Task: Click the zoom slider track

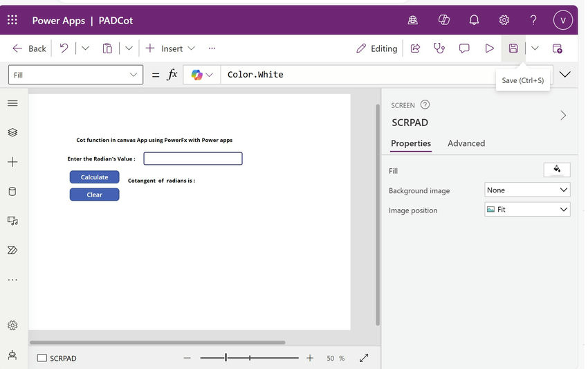Action: click(x=249, y=358)
